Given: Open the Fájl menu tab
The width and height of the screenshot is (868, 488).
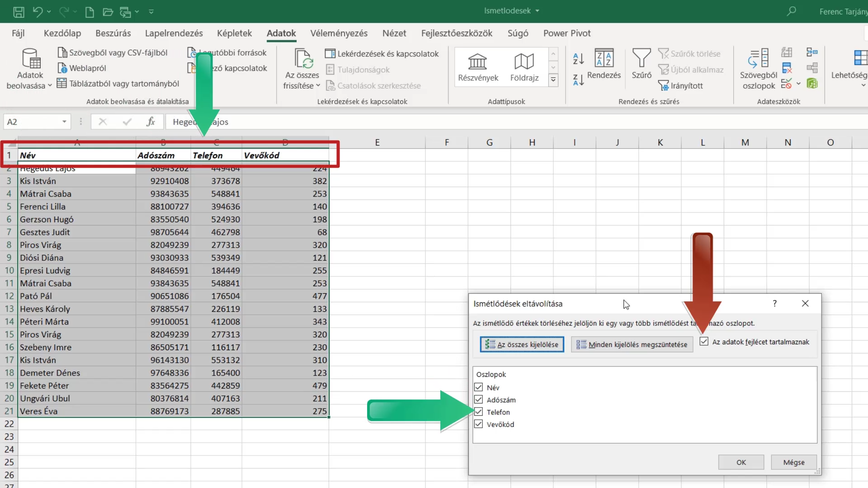Looking at the screenshot, I should pyautogui.click(x=18, y=33).
